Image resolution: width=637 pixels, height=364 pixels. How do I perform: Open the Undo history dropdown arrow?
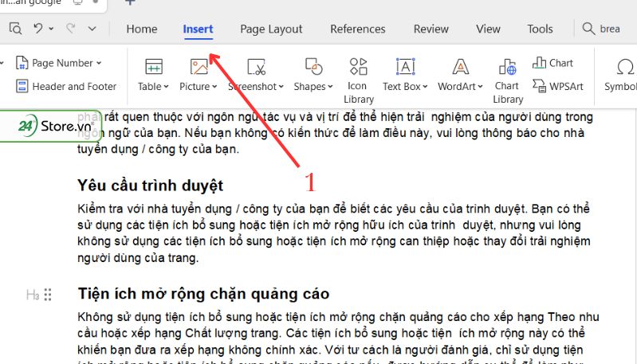pos(51,29)
